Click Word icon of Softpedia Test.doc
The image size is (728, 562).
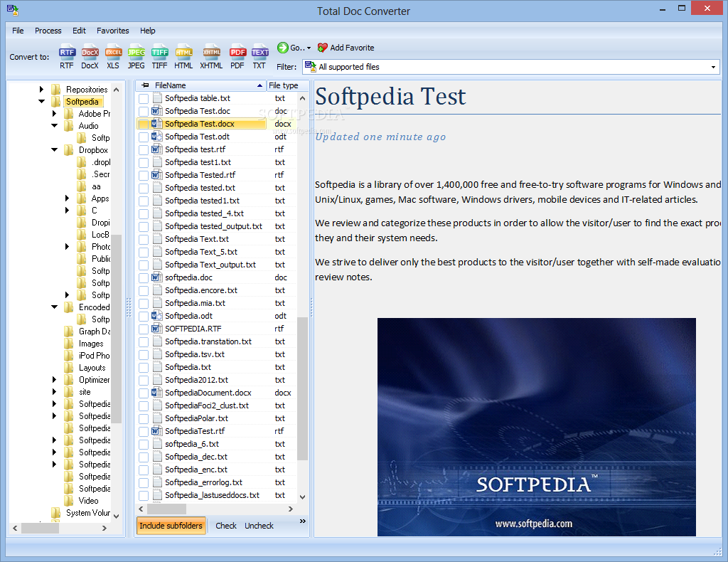tap(157, 110)
